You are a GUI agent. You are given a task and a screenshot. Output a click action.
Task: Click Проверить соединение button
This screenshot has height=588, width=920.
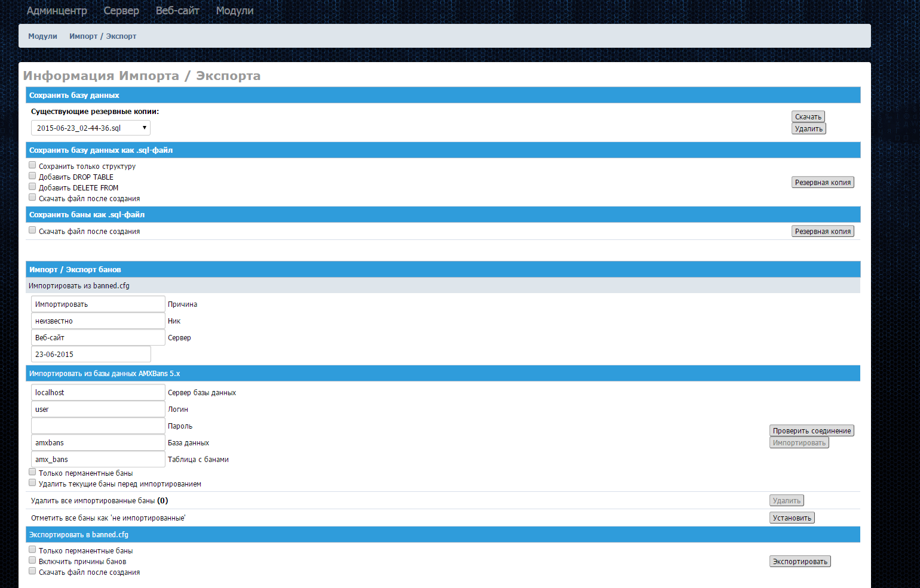coord(812,431)
